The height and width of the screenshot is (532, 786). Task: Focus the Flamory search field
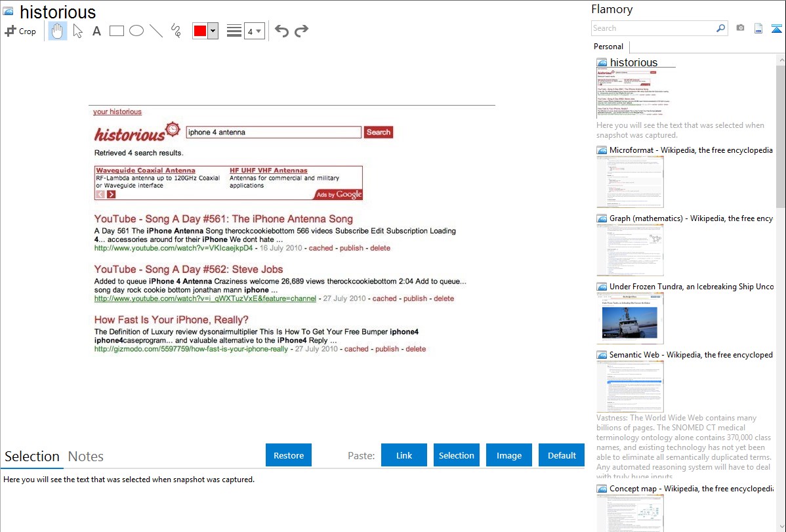click(x=653, y=28)
